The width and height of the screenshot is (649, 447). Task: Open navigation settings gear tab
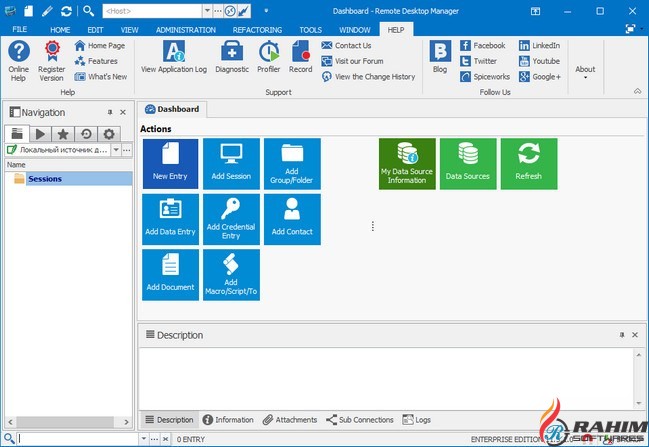point(109,134)
